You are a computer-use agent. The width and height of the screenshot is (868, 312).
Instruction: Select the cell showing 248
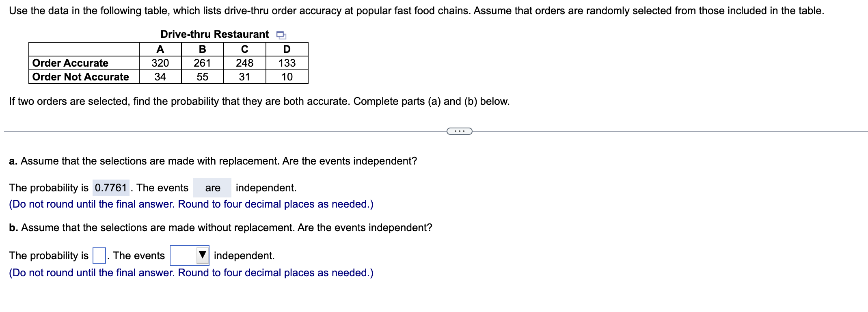click(245, 63)
